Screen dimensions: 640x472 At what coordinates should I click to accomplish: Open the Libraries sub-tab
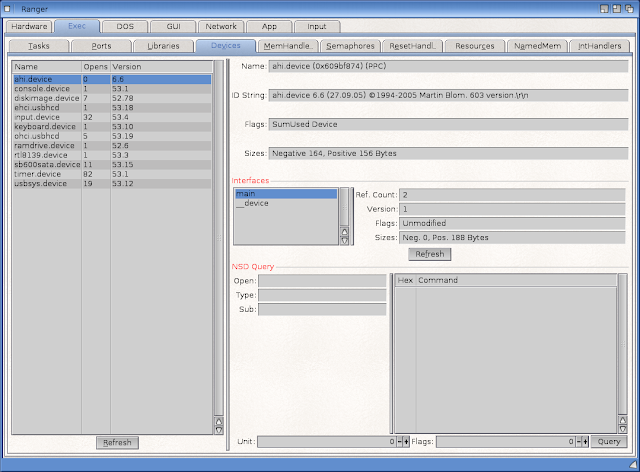[163, 46]
